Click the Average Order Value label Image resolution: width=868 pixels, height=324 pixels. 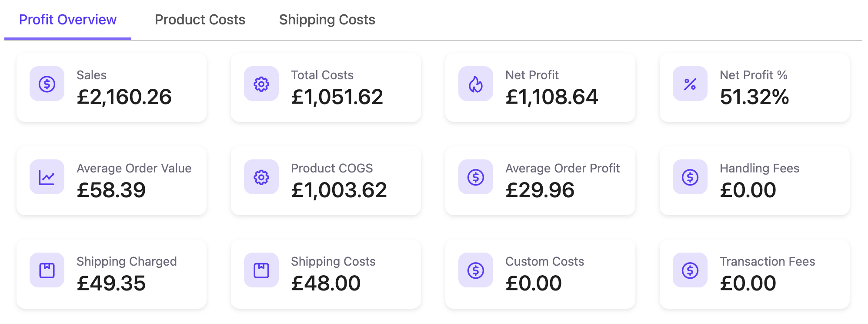point(134,168)
